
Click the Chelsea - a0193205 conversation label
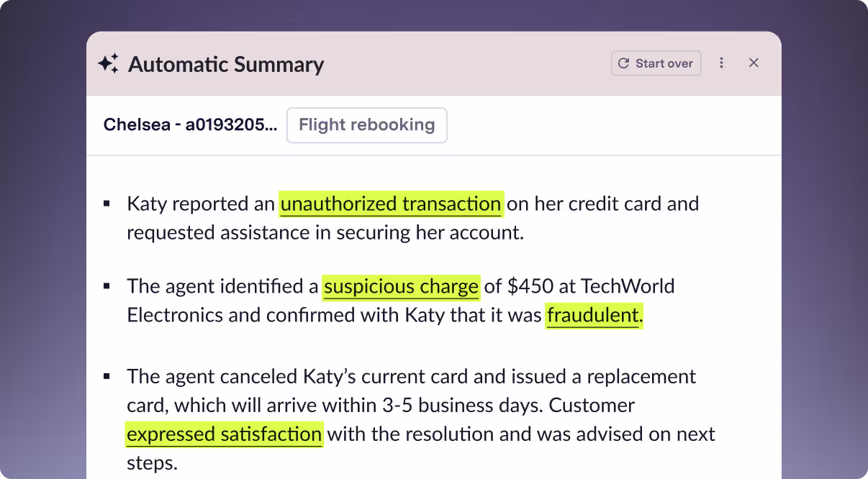click(x=191, y=124)
